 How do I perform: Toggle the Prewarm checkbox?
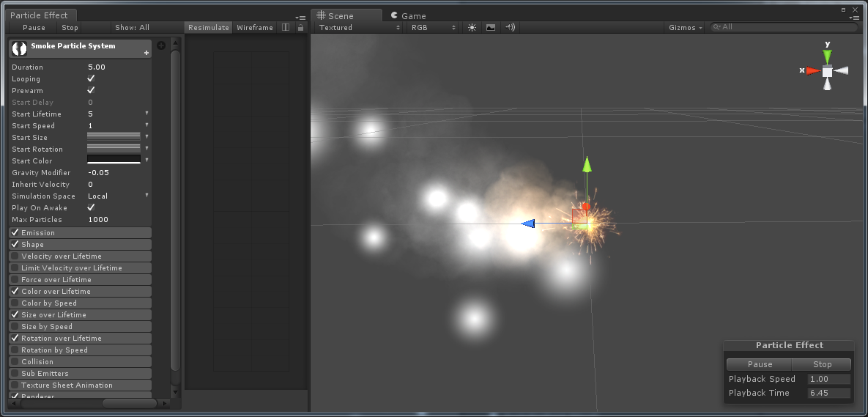[92, 90]
